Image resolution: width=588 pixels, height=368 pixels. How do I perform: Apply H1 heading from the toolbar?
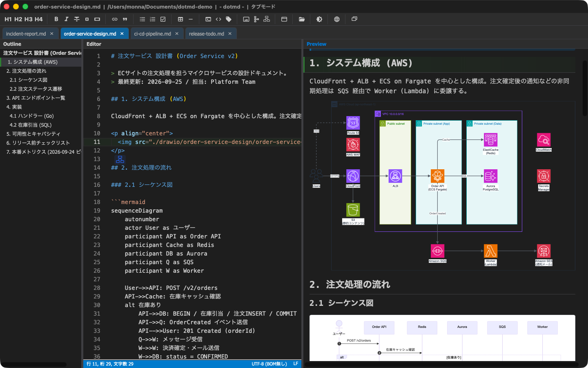pos(8,19)
